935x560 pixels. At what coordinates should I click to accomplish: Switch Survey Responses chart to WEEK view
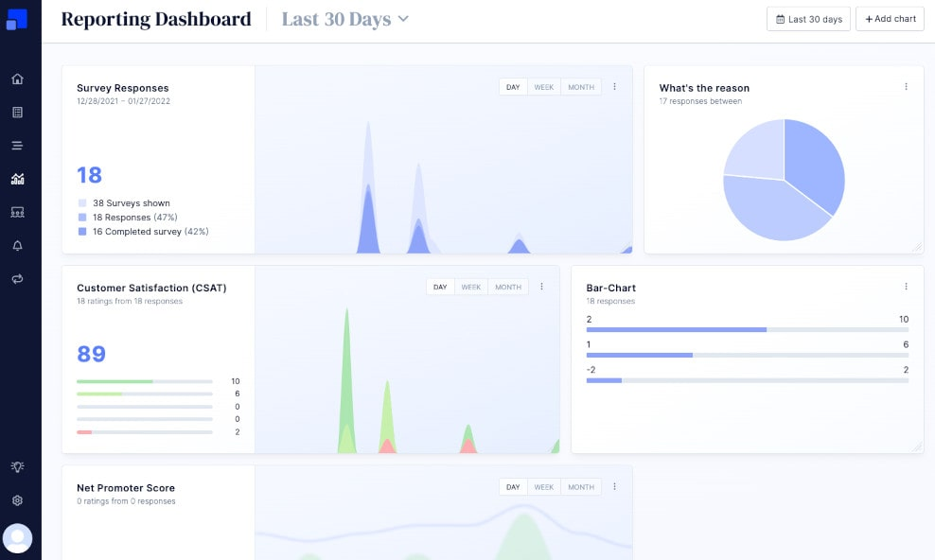click(x=543, y=87)
